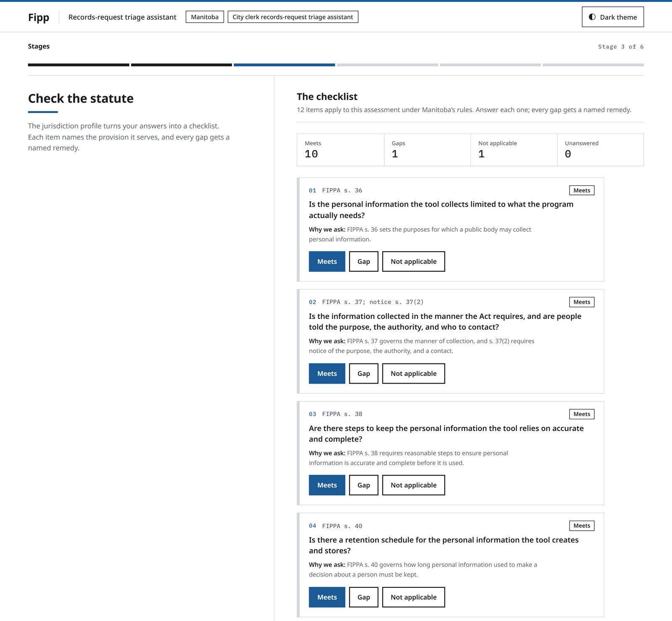Click the Meets status badge on item 03
The width and height of the screenshot is (672, 621).
(x=582, y=414)
